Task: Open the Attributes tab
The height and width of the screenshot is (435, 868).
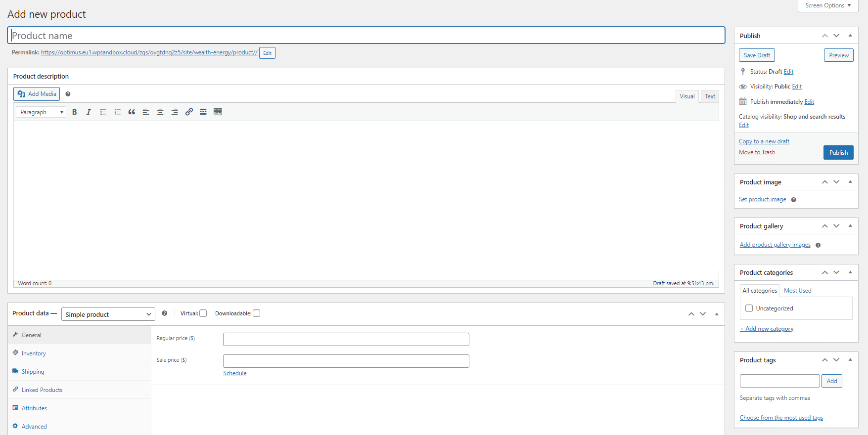Action: (80, 408)
